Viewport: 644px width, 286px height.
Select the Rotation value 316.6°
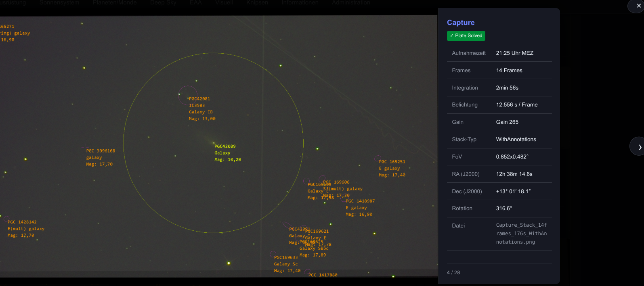(x=504, y=208)
